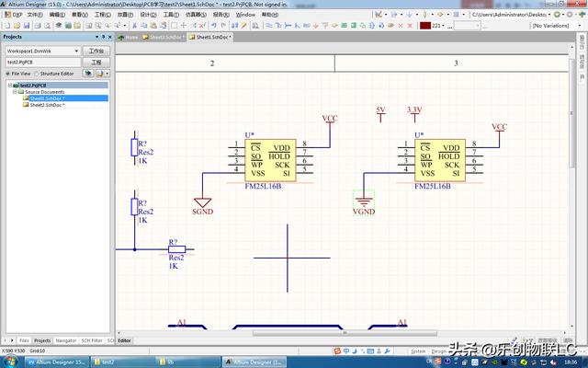Click the Print icon in the toolbar
The height and width of the screenshot is (368, 588).
point(38,26)
